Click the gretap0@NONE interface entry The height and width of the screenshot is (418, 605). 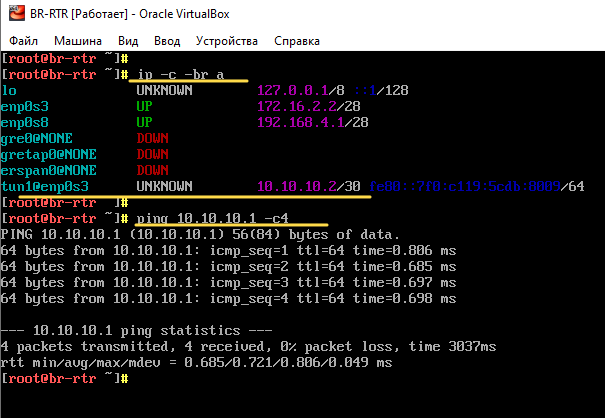[45, 154]
